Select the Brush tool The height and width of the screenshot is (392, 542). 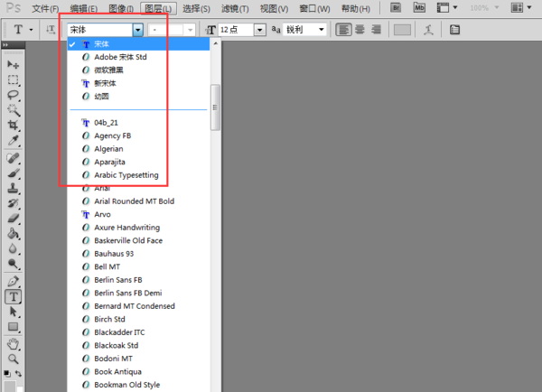[x=14, y=173]
